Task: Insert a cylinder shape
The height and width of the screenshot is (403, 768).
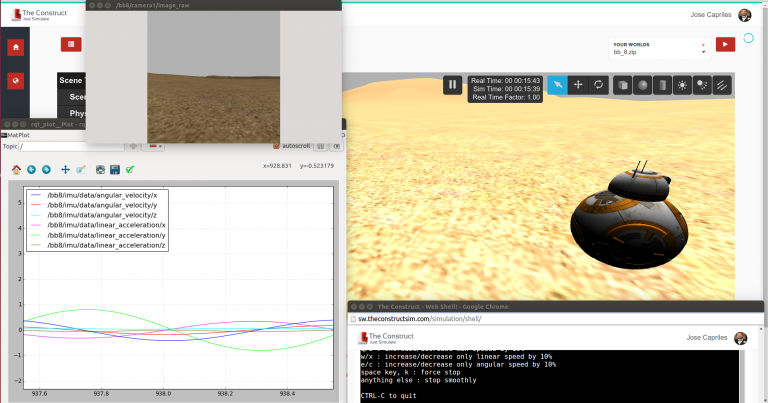Action: tap(661, 86)
